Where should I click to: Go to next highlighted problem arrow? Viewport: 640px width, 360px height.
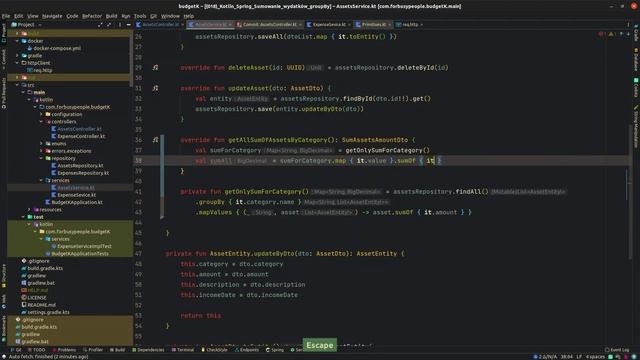(x=628, y=34)
